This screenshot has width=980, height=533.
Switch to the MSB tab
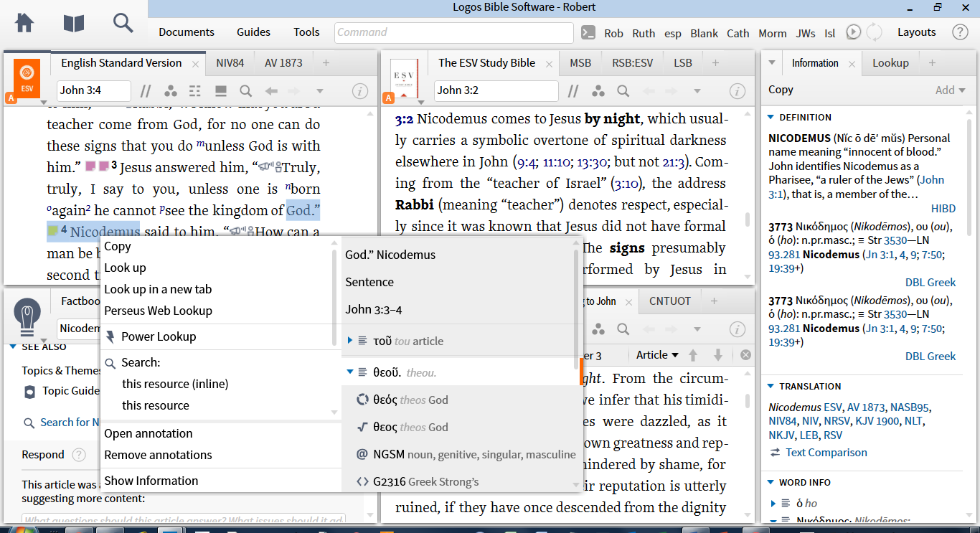coord(580,63)
